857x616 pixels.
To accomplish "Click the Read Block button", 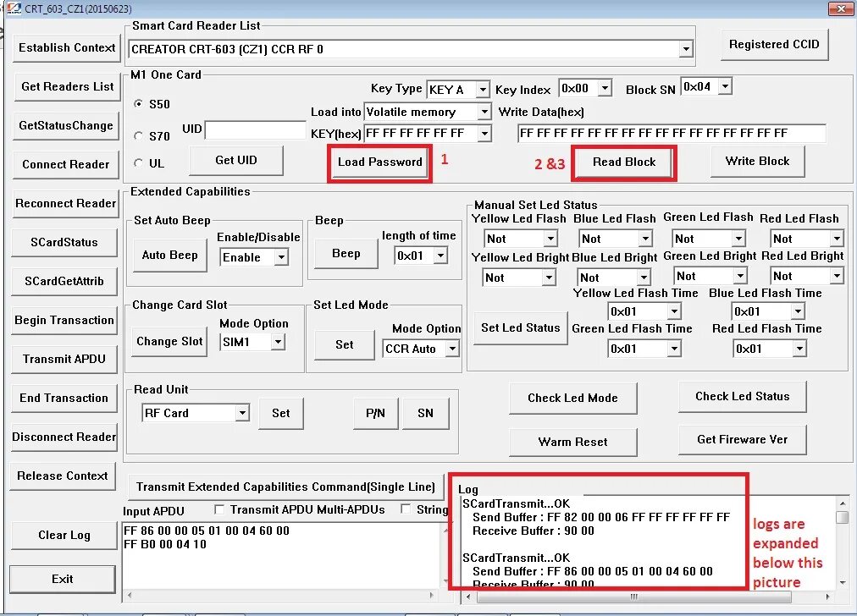I will [624, 162].
